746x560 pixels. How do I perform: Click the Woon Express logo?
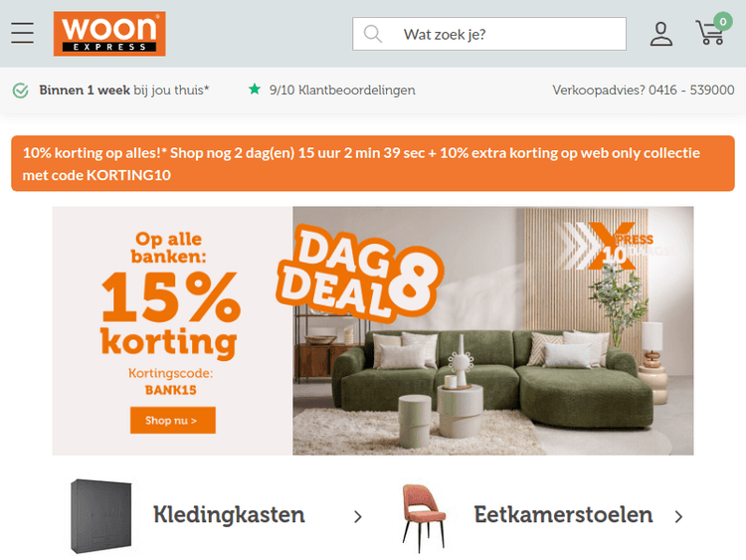[109, 34]
